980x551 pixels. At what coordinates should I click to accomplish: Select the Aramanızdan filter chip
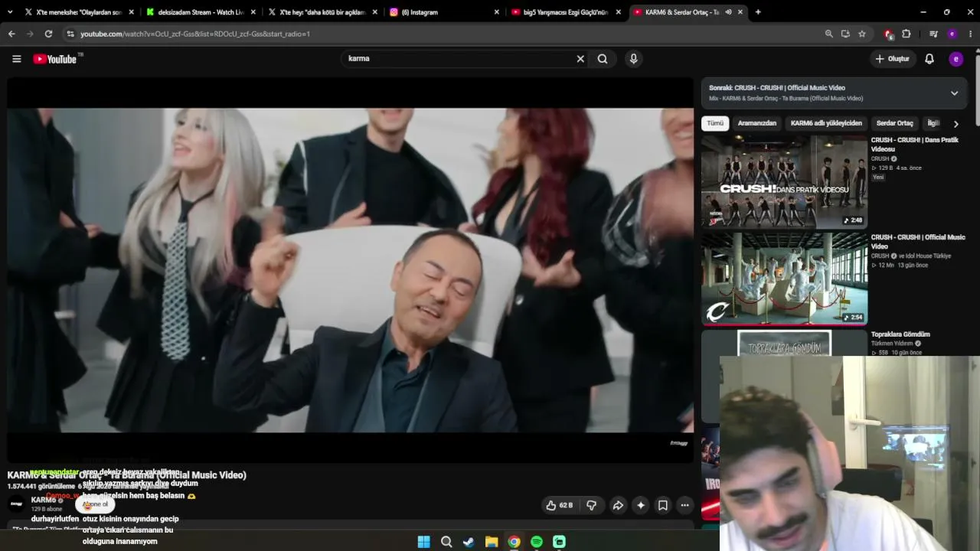tap(757, 123)
